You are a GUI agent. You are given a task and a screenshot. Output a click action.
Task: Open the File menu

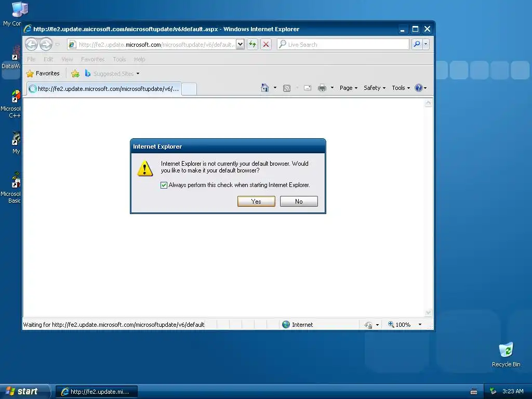31,59
